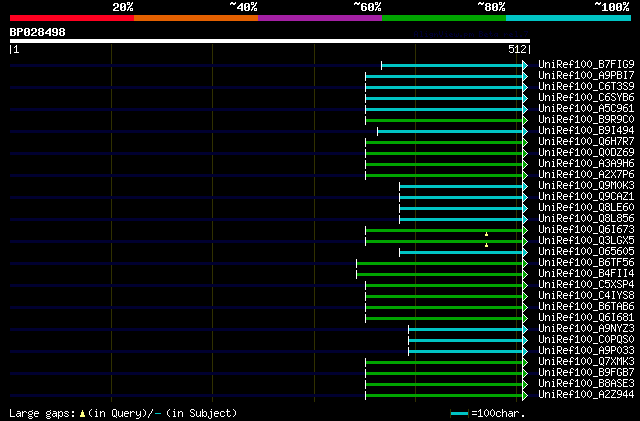This screenshot has height=421, width=640.
Task: Select hit label UniRef100_B6TAB6
Action: click(x=586, y=307)
